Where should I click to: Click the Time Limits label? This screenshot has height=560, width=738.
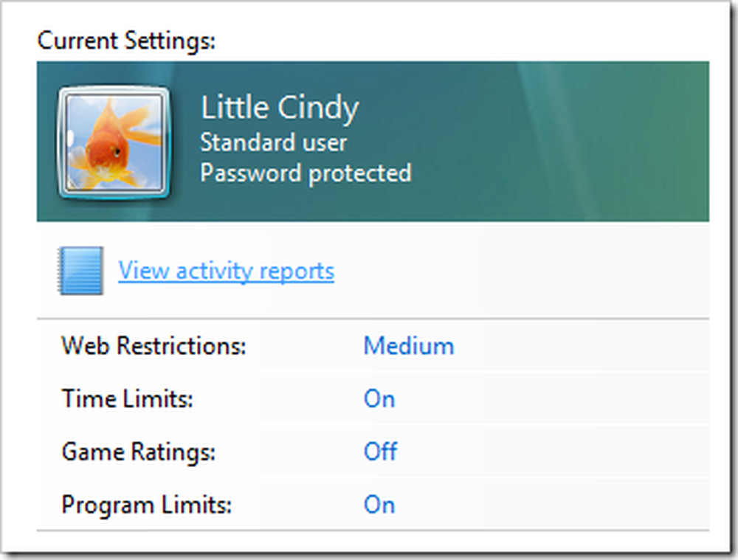(x=128, y=399)
